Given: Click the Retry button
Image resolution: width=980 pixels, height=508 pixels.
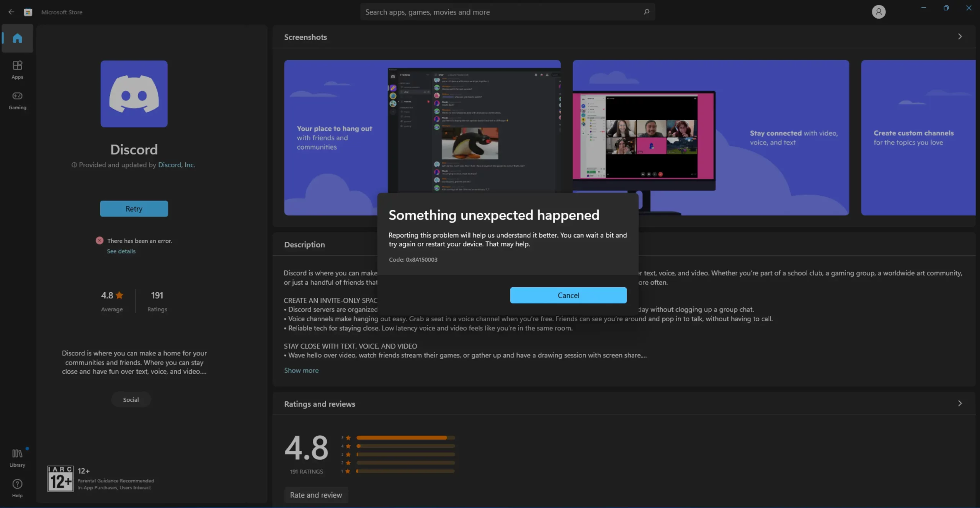Looking at the screenshot, I should (x=134, y=209).
